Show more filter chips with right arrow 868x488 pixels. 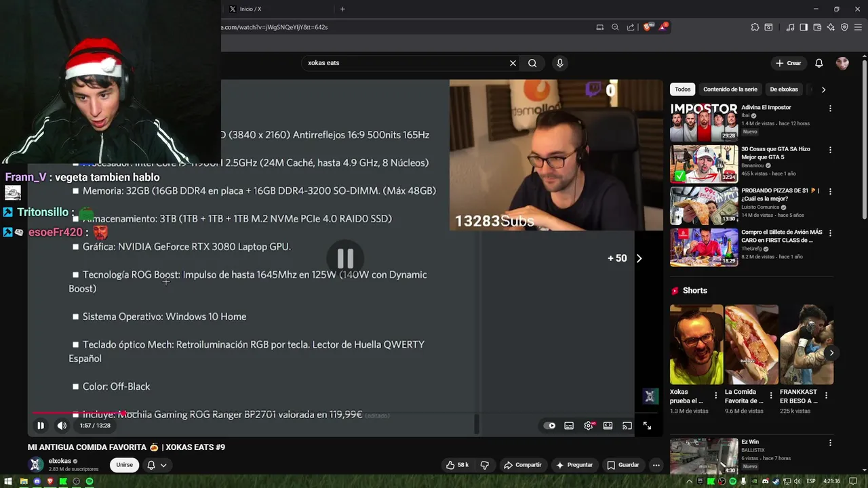coord(823,89)
